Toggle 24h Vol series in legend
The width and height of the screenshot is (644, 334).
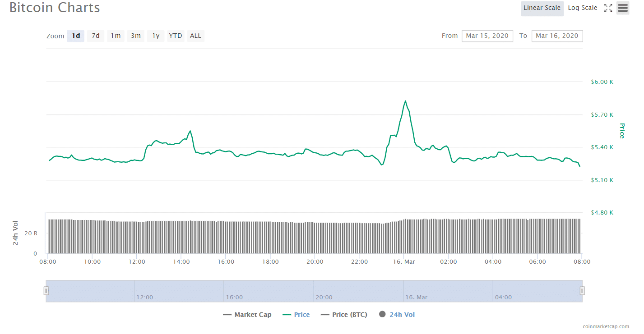coord(397,315)
